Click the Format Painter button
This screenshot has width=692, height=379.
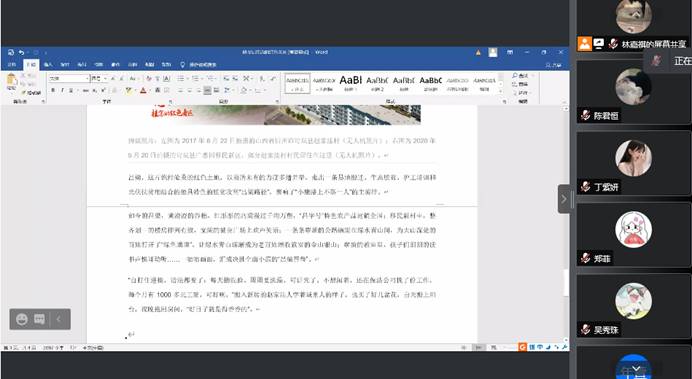(31, 93)
